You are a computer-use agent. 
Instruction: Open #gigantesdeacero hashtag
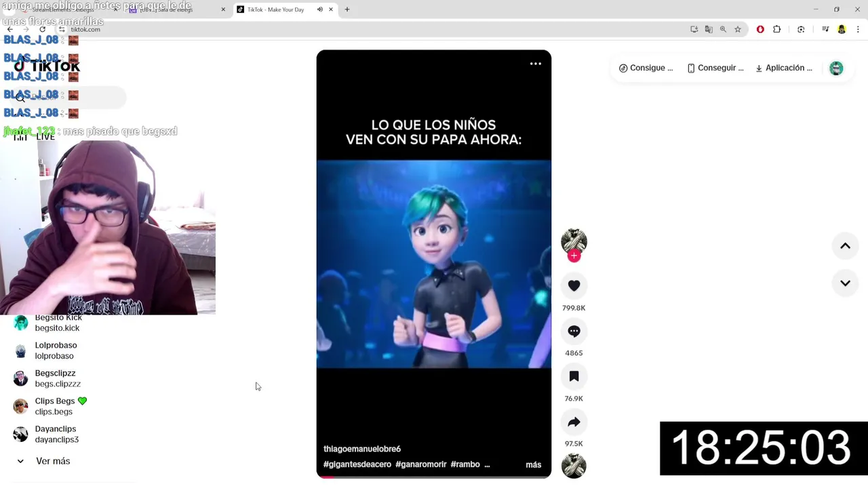coord(357,464)
